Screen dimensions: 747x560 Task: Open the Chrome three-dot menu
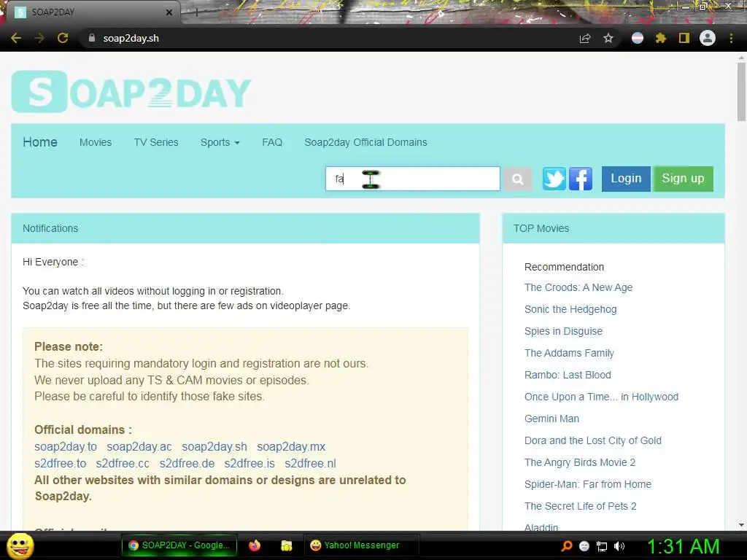[x=731, y=38]
